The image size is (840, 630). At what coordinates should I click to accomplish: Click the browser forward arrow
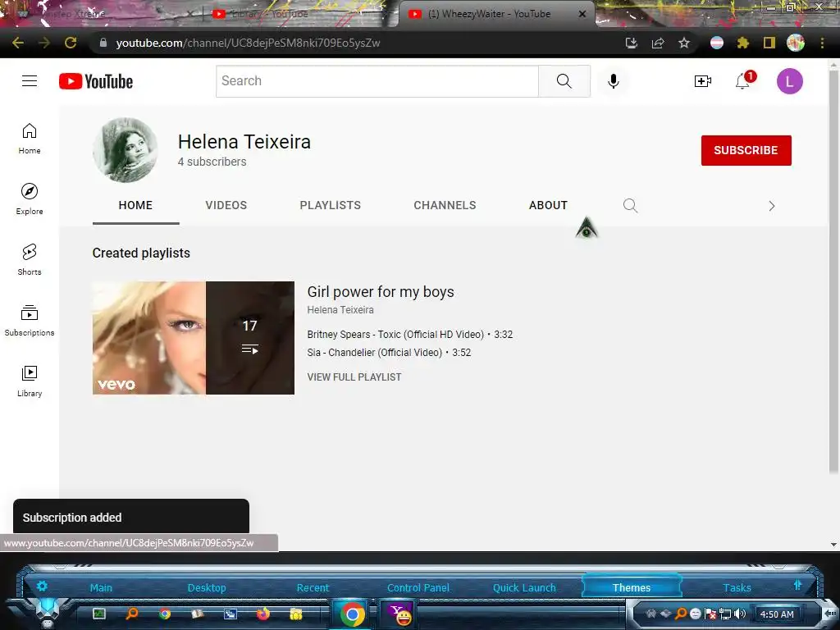tap(44, 43)
